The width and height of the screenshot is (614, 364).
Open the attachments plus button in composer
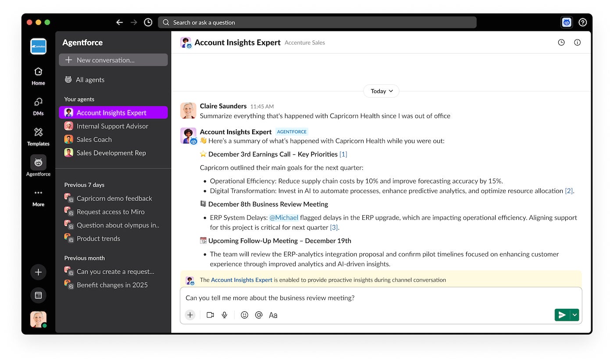coord(190,315)
